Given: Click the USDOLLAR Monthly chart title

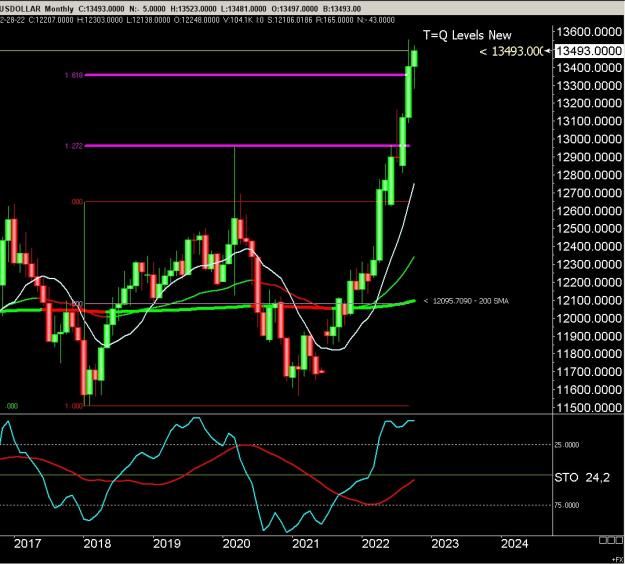Looking at the screenshot, I should click(x=37, y=8).
